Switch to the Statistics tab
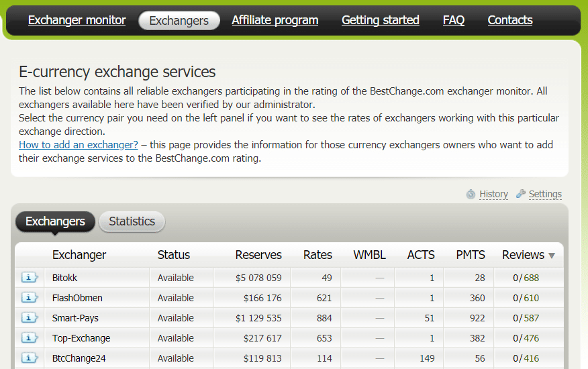588x369 pixels. (x=132, y=221)
